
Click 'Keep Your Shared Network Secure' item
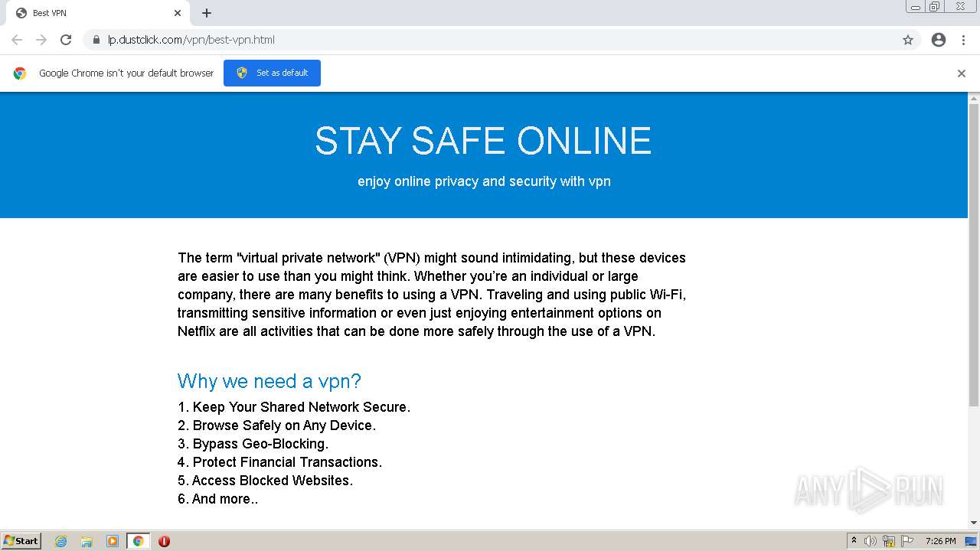point(294,407)
